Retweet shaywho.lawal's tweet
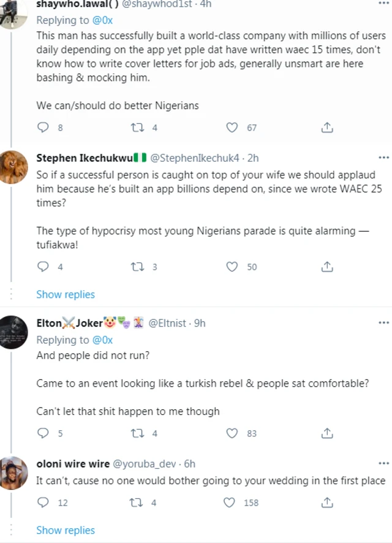 (x=136, y=127)
